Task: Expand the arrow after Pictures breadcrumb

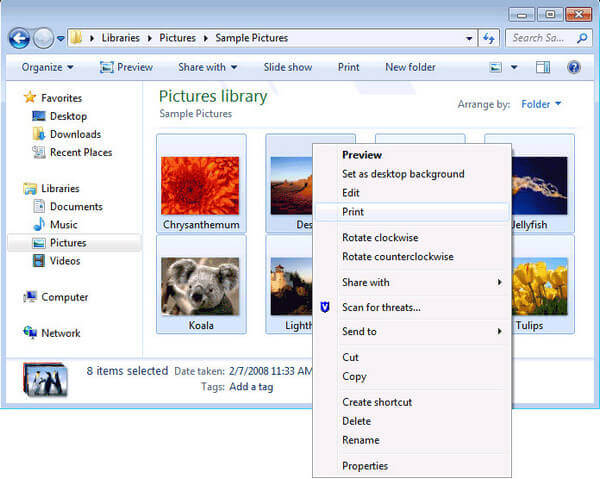Action: [x=205, y=38]
